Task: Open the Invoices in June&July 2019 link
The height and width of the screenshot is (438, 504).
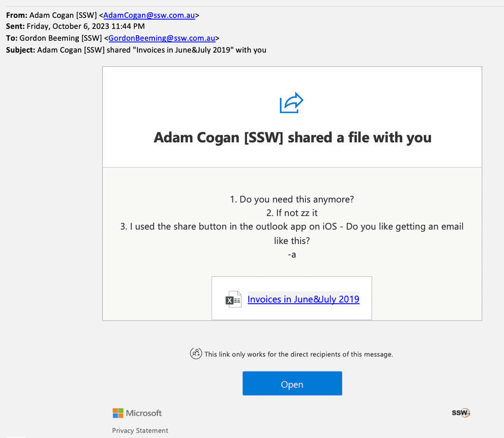Action: coord(303,299)
